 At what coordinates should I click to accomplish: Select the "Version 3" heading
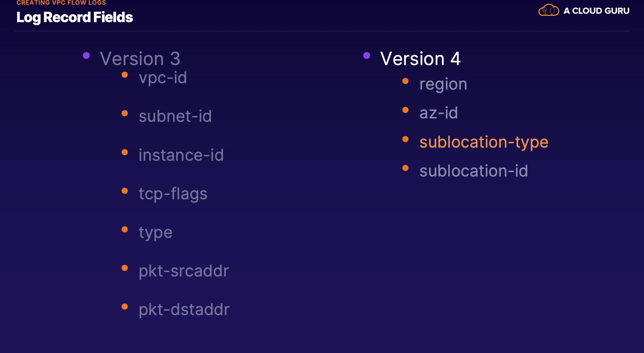pyautogui.click(x=140, y=59)
